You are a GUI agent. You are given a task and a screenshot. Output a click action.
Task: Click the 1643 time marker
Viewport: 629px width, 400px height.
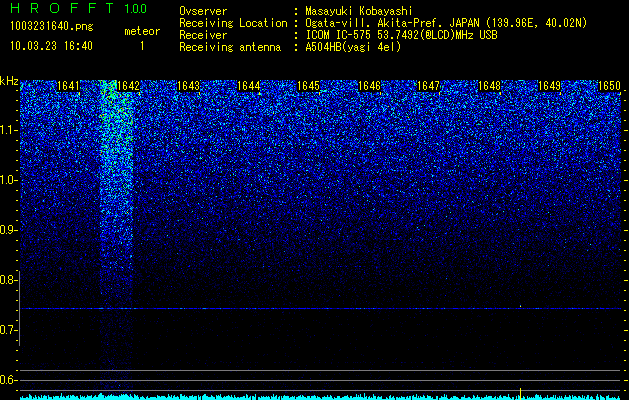189,86
